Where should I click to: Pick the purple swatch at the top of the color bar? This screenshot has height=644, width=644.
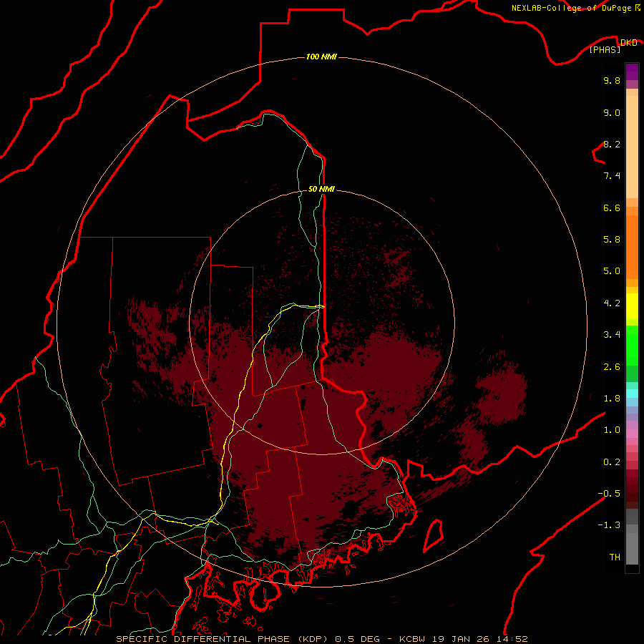[632, 72]
